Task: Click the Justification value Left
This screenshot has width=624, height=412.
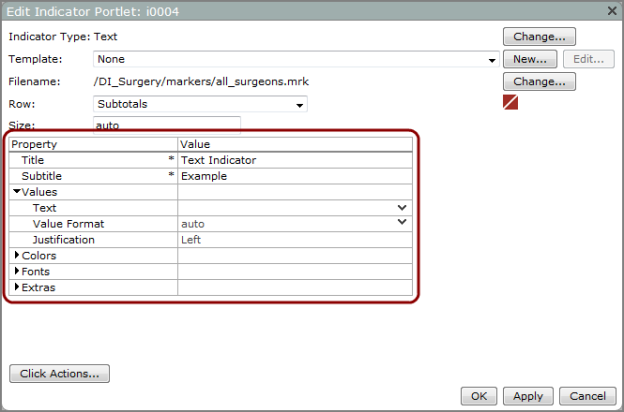Action: pos(295,240)
